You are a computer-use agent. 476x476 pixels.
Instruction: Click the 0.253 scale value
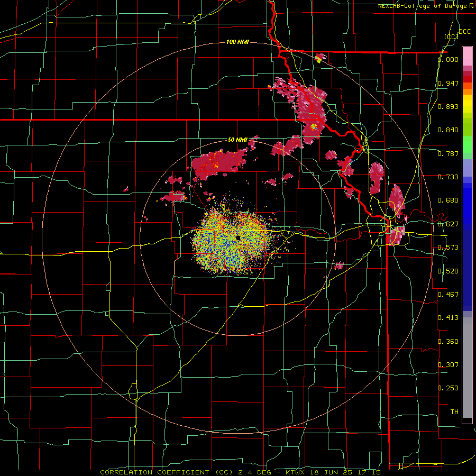(x=448, y=388)
